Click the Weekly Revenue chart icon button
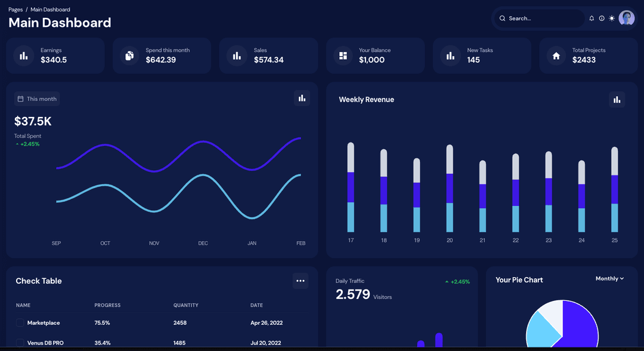The width and height of the screenshot is (644, 351). click(617, 100)
